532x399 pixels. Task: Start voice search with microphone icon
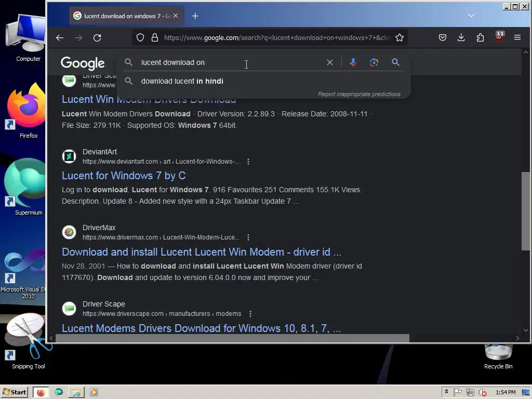(x=353, y=62)
